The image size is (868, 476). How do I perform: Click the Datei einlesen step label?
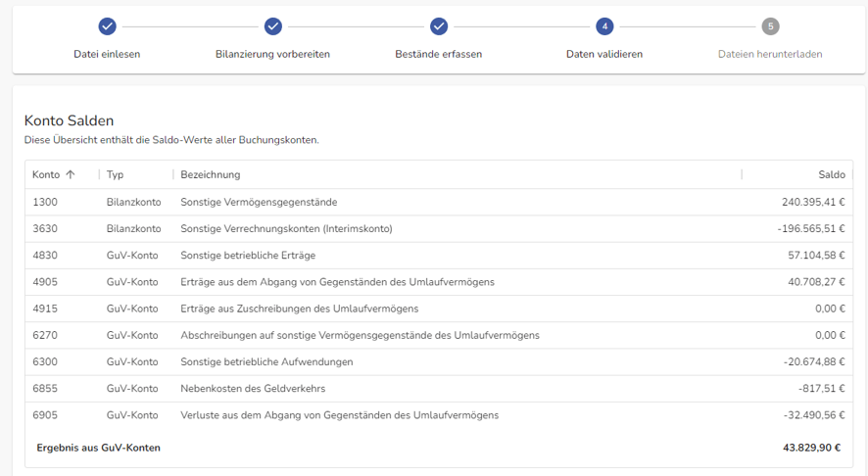[x=107, y=54]
